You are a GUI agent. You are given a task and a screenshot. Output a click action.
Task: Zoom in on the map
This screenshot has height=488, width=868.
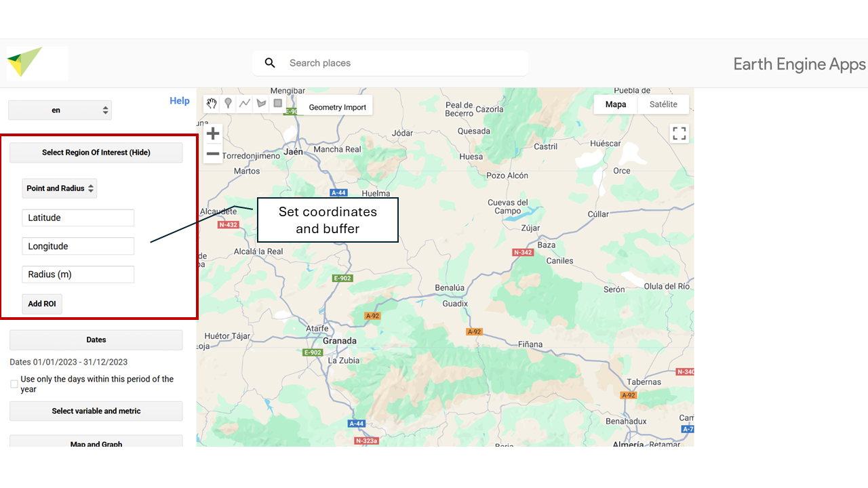click(213, 134)
